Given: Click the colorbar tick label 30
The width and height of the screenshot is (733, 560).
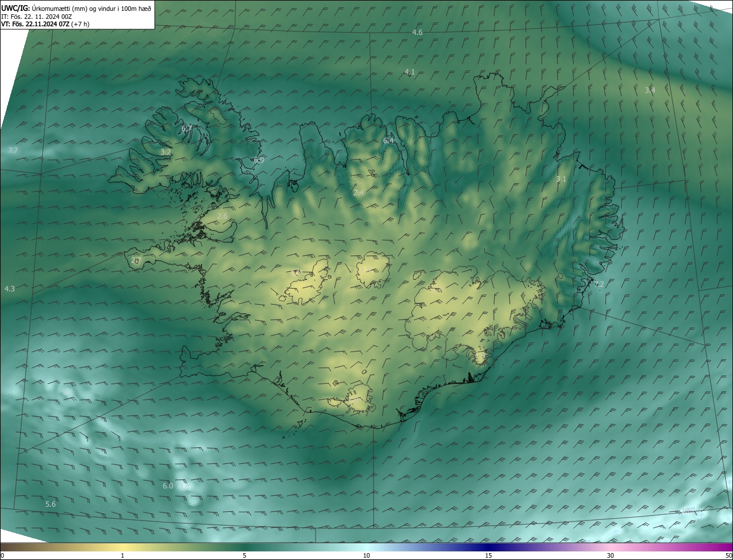Looking at the screenshot, I should pos(610,556).
